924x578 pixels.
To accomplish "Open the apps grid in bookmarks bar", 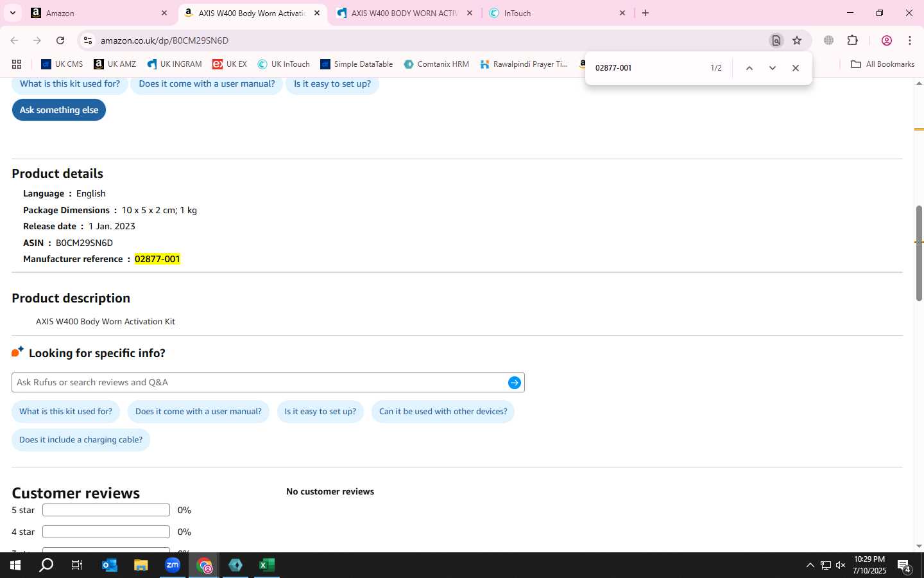I will [x=17, y=64].
